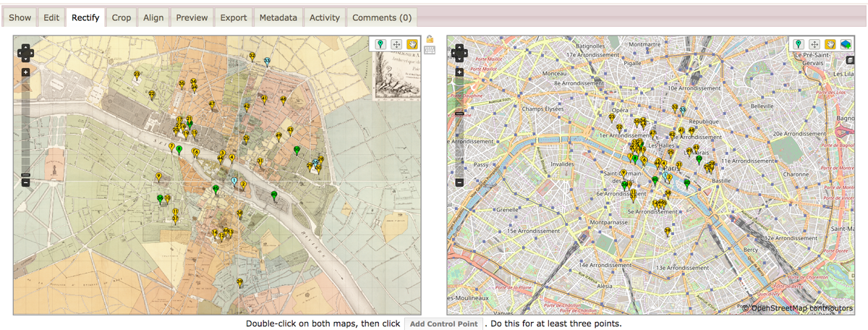
Task: Open the Edit tab
Action: 51,17
